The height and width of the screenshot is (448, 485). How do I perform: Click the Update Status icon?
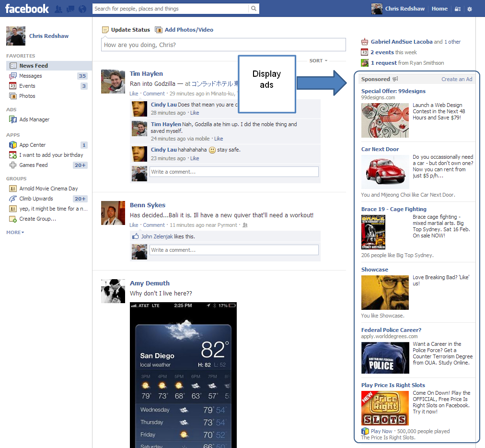pos(105,30)
